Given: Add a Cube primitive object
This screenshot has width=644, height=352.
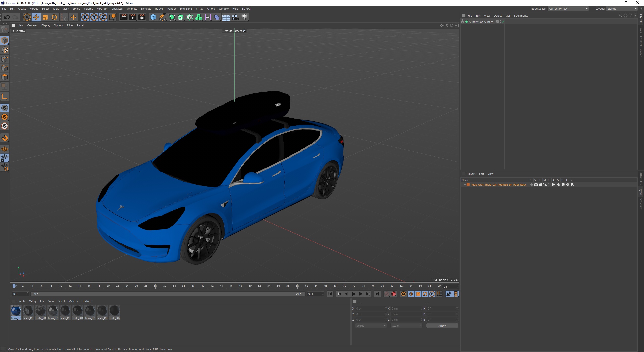Looking at the screenshot, I should coord(153,17).
